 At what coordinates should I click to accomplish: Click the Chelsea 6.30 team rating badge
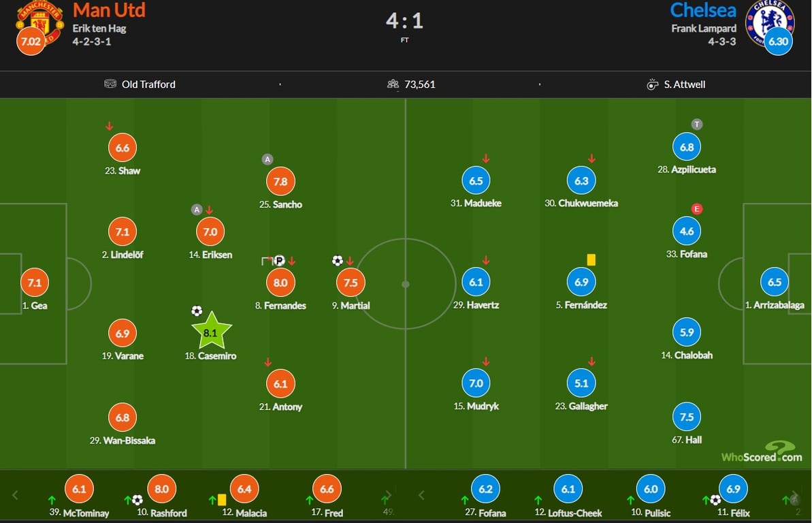pyautogui.click(x=777, y=41)
